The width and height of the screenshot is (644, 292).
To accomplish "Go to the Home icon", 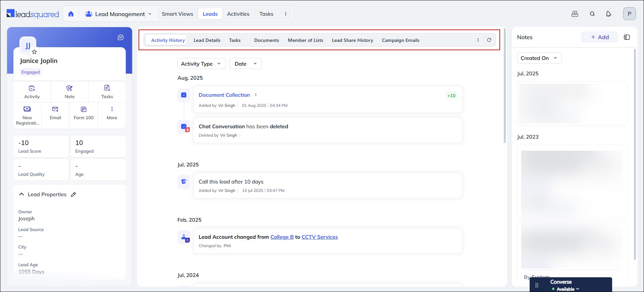I will click(71, 14).
